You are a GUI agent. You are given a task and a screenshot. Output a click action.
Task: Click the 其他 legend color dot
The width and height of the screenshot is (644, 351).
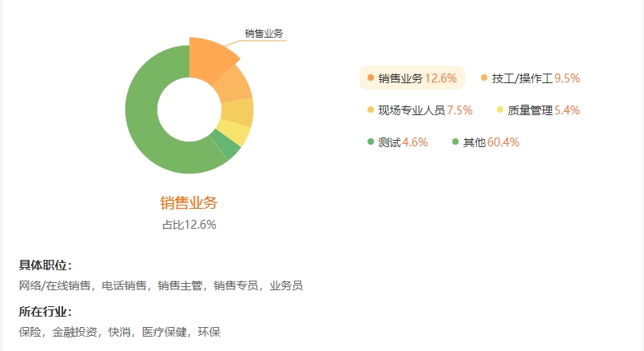tap(455, 142)
